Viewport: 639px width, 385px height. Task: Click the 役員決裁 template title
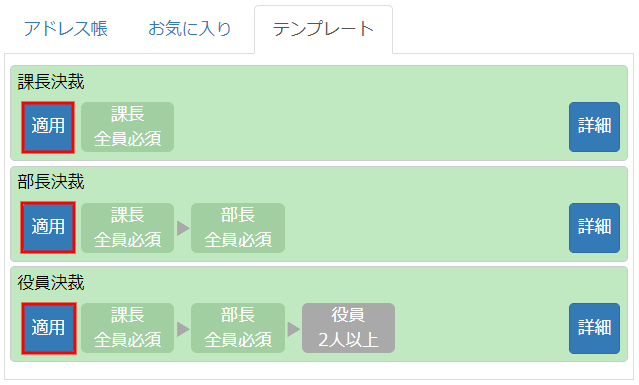coord(51,282)
